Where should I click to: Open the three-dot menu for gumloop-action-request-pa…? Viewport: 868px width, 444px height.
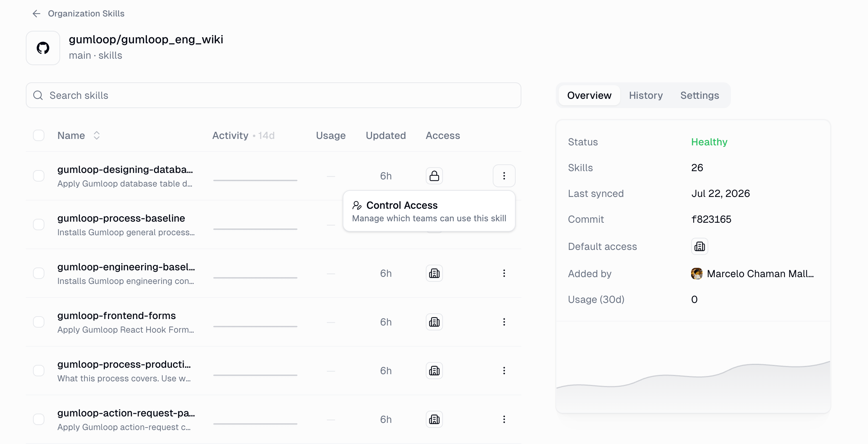tap(504, 419)
